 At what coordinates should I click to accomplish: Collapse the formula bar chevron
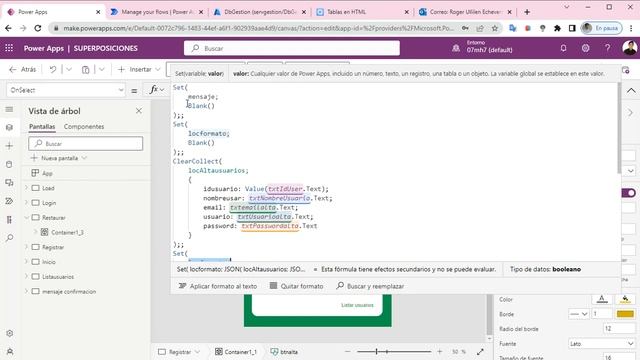click(631, 90)
